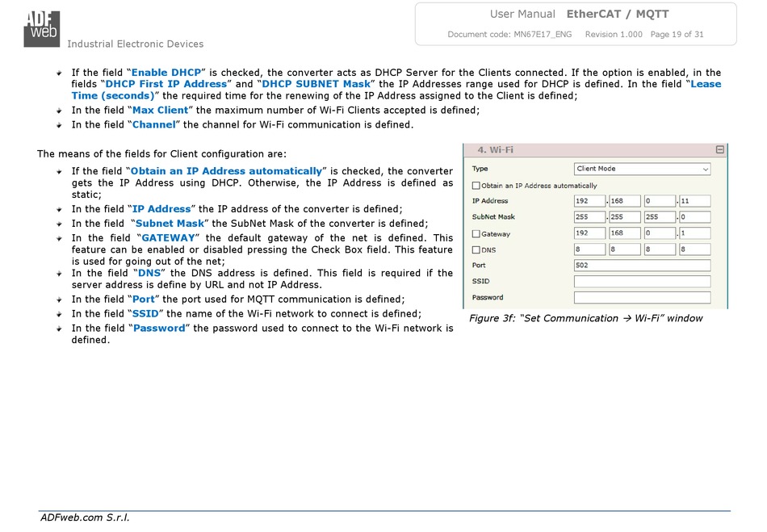Click SubNet Mask first octet field

589,217
